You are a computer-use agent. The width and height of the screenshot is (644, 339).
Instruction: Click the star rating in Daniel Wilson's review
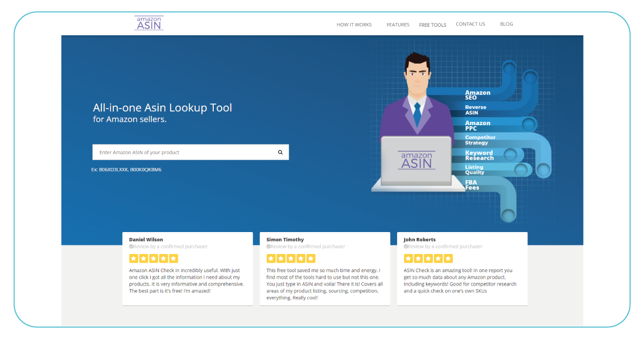click(x=153, y=258)
